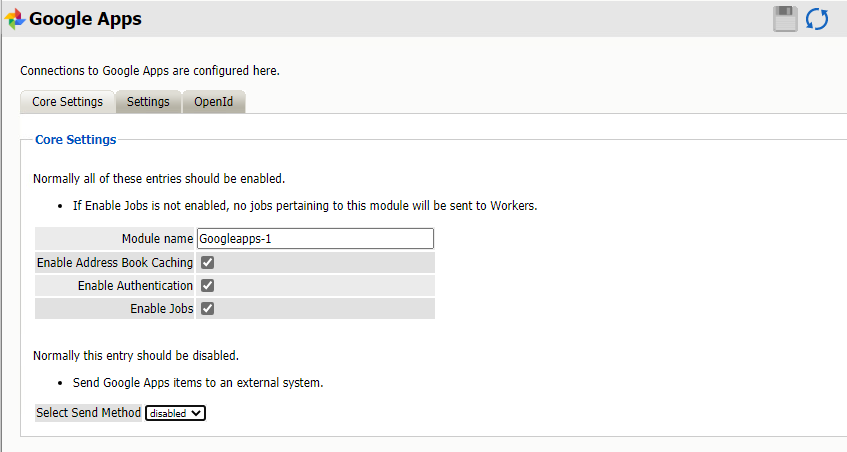Screen dimensions: 847x452
Task: Save settings with the floppy disk icon
Action: pos(785,19)
